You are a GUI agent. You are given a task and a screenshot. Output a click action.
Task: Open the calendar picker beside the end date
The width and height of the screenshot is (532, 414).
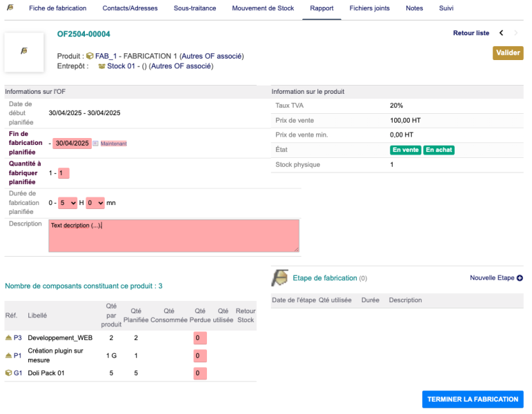[96, 144]
